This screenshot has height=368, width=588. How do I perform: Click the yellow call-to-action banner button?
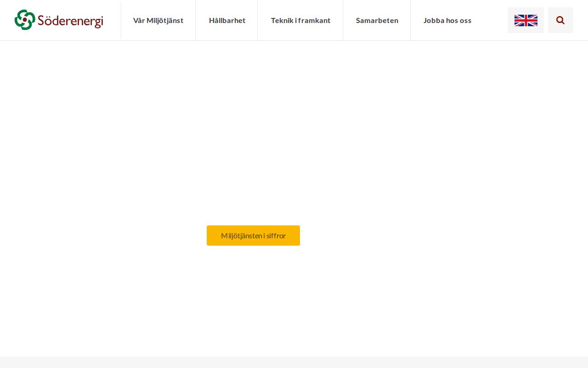coord(253,236)
